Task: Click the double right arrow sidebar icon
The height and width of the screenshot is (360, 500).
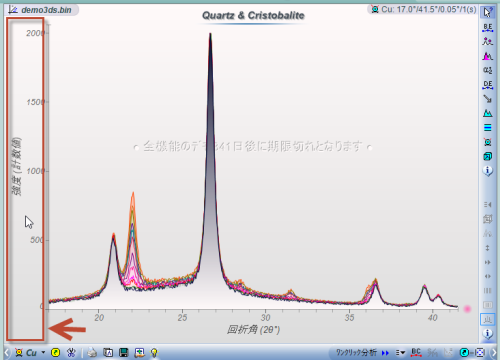Action: pyautogui.click(x=488, y=262)
